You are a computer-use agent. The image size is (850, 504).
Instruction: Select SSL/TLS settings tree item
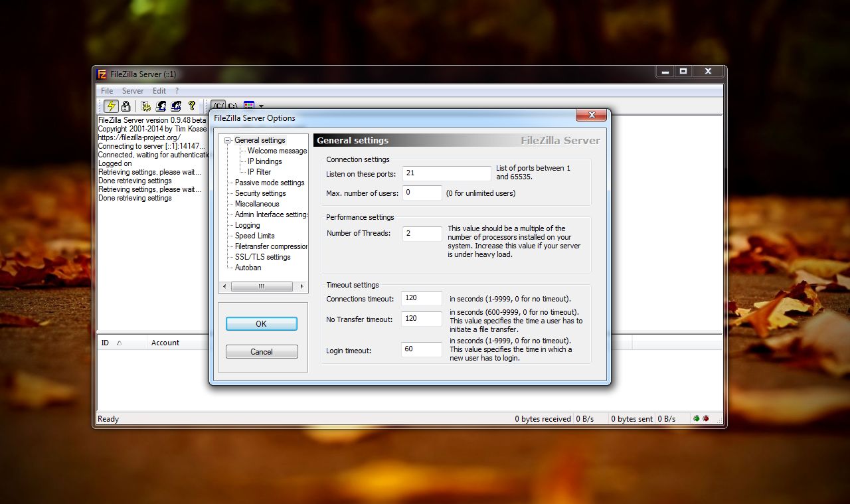(x=262, y=257)
